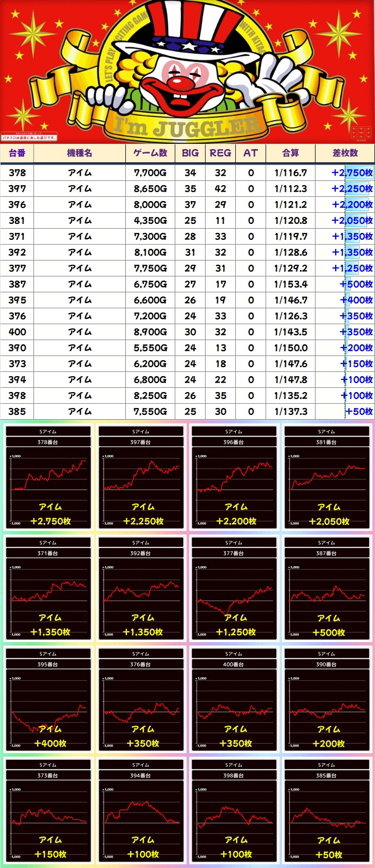
Task: Sort by the 台番 column header
Action: point(17,153)
